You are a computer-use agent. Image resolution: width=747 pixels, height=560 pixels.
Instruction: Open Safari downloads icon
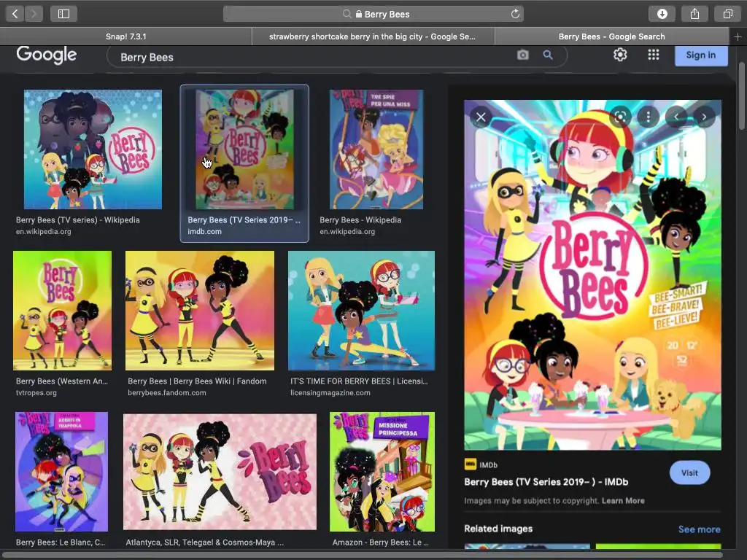pos(662,14)
